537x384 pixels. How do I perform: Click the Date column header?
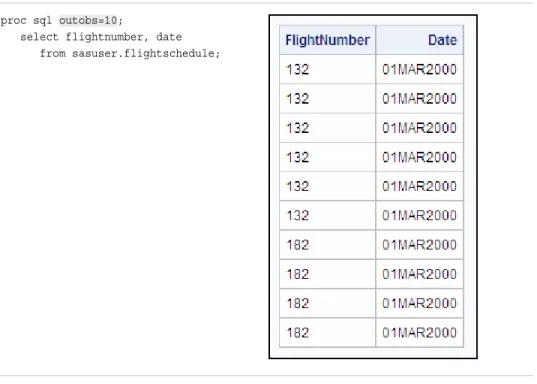point(420,40)
